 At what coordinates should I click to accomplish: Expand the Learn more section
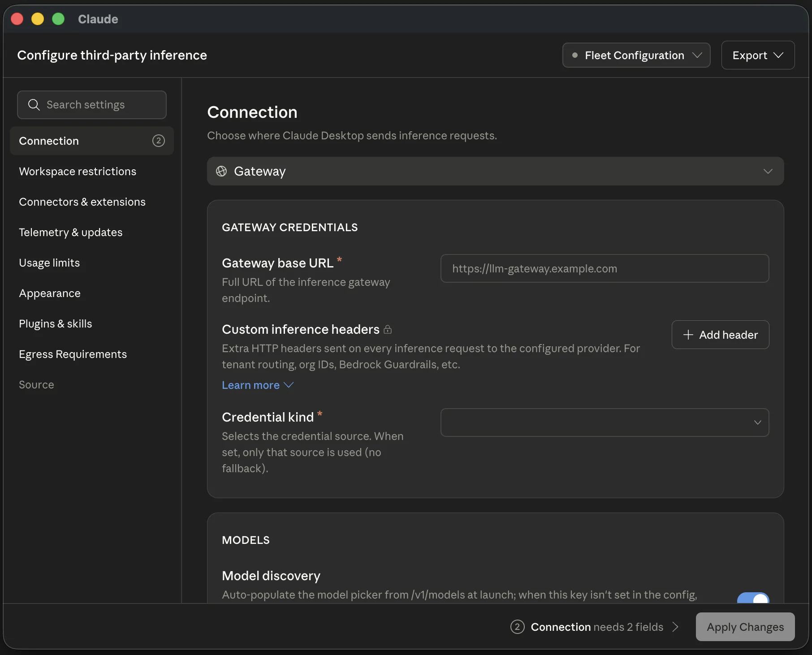click(258, 385)
